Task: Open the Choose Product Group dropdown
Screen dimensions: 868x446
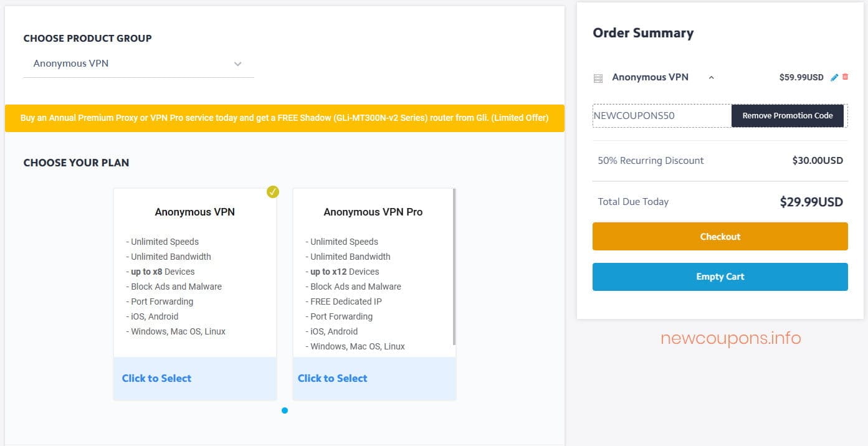Action: [137, 64]
